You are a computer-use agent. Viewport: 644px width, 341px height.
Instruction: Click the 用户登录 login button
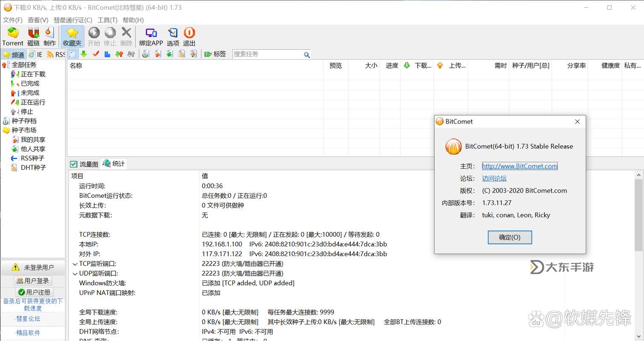[x=33, y=281]
